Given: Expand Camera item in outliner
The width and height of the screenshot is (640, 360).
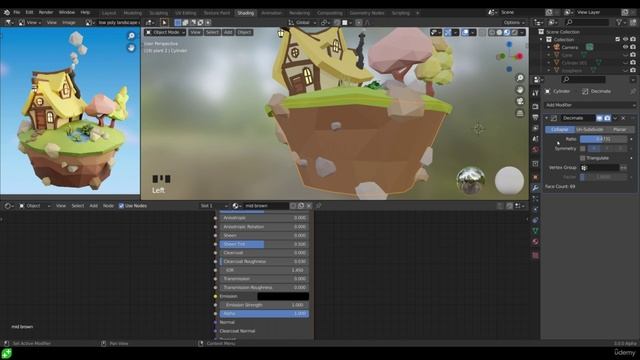Looking at the screenshot, I should (549, 47).
